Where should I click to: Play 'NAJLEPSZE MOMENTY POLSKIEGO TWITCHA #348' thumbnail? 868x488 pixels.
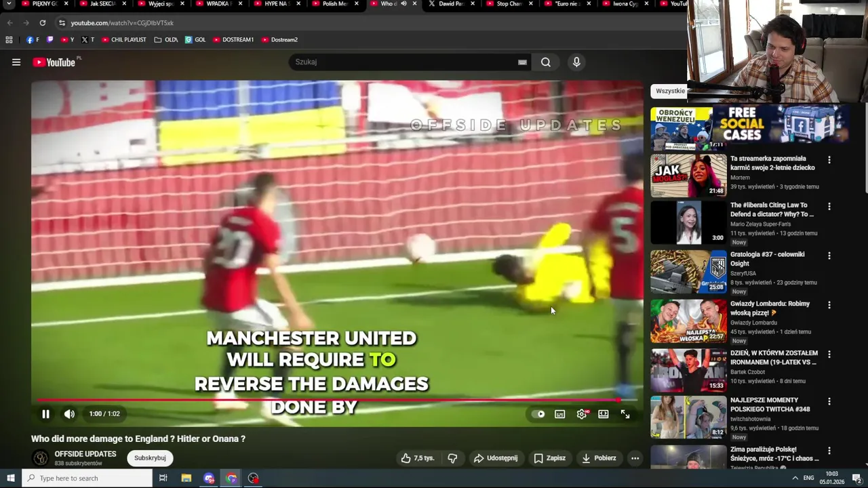click(688, 418)
